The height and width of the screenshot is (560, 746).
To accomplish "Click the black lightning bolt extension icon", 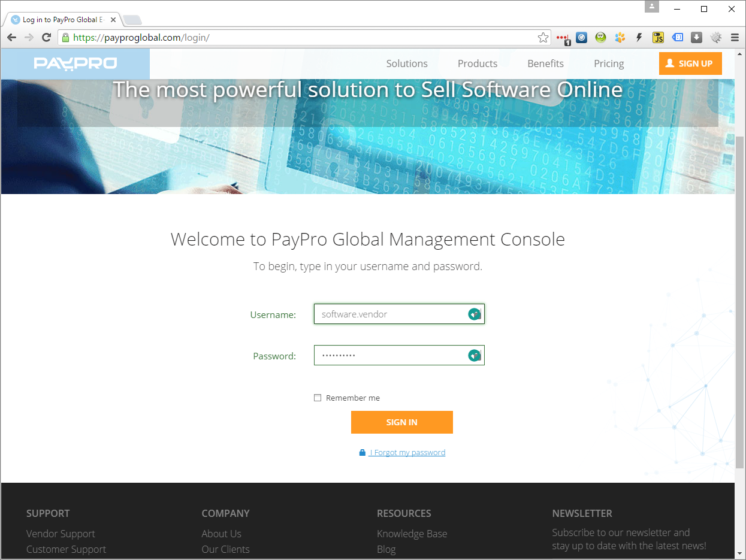I will [639, 38].
